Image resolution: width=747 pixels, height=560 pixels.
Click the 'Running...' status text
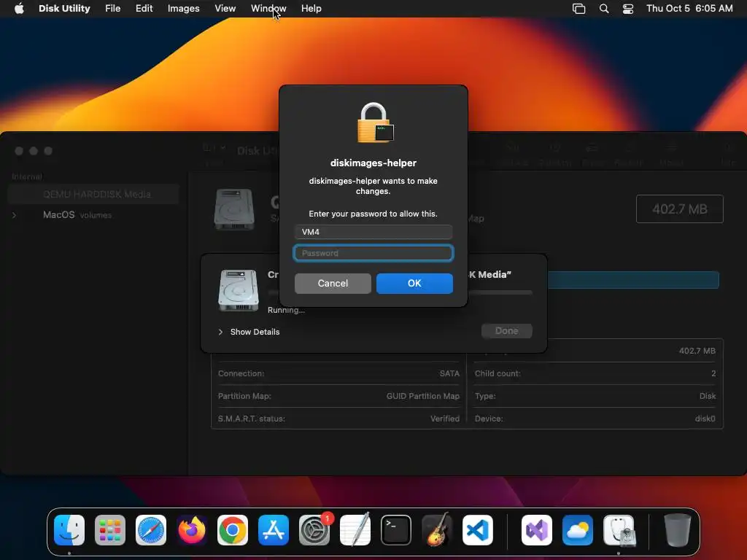click(286, 311)
